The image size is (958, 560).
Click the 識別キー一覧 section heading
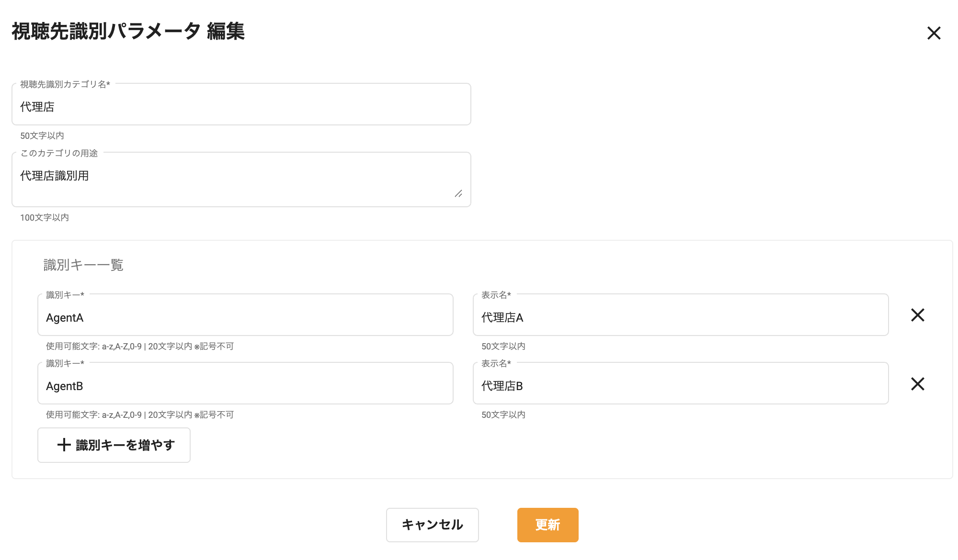[83, 265]
